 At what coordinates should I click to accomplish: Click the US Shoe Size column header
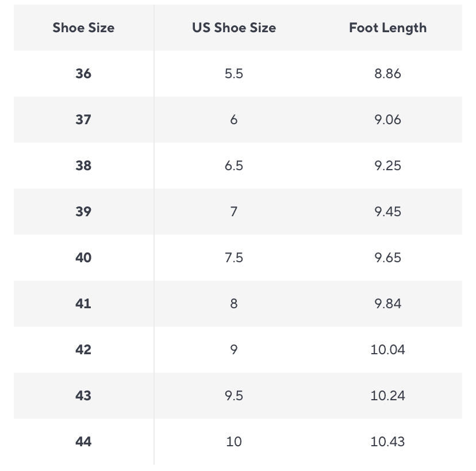coord(234,28)
